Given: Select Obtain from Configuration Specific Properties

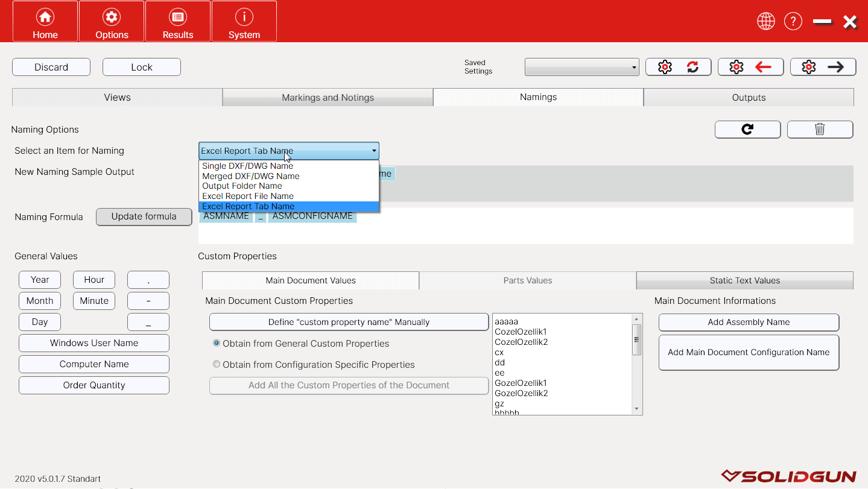Looking at the screenshot, I should point(217,364).
